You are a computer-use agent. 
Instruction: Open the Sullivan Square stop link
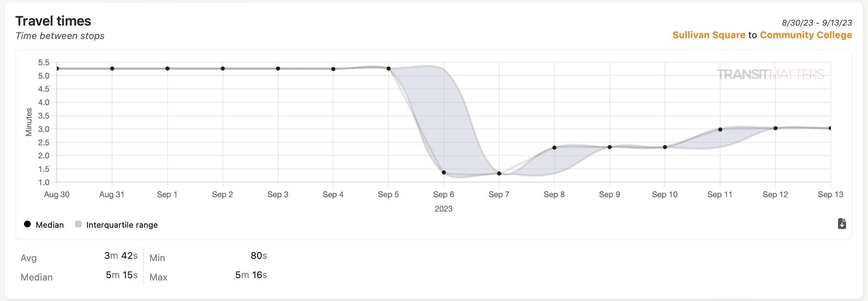tap(709, 35)
